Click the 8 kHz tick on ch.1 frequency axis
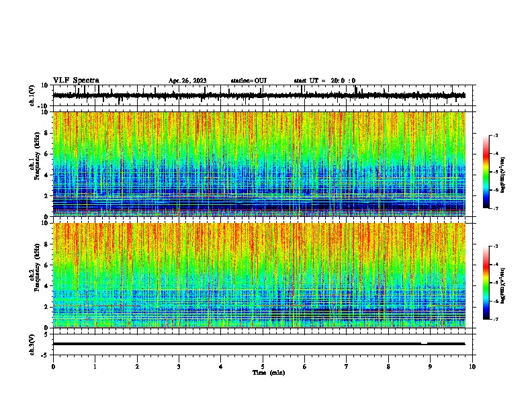The image size is (532, 411). (46, 133)
